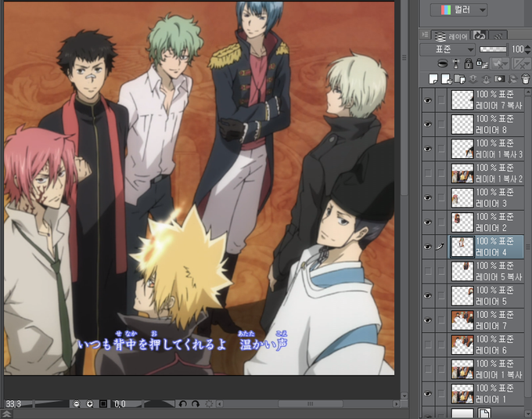
Task: Click apply mask to layer icon
Action: tap(512, 79)
